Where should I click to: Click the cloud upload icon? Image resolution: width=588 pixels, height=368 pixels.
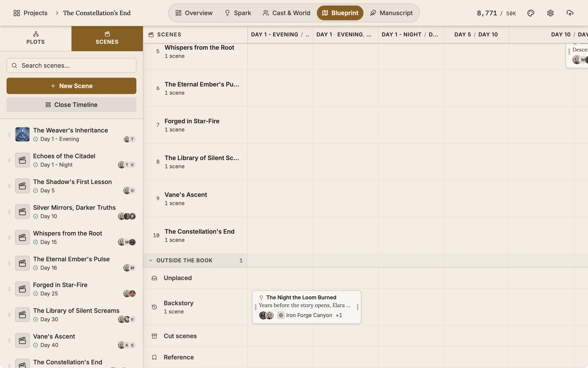(570, 13)
